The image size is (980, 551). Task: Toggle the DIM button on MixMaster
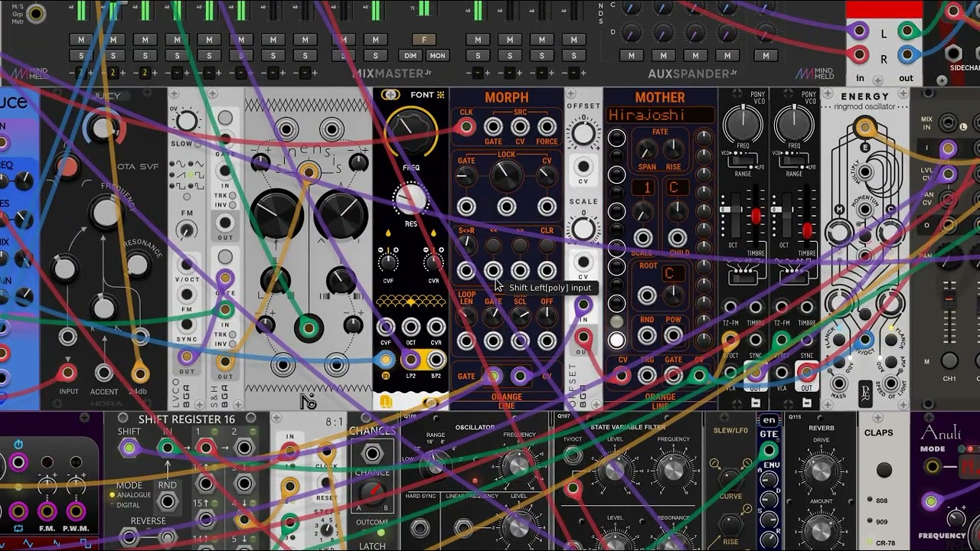pyautogui.click(x=410, y=56)
